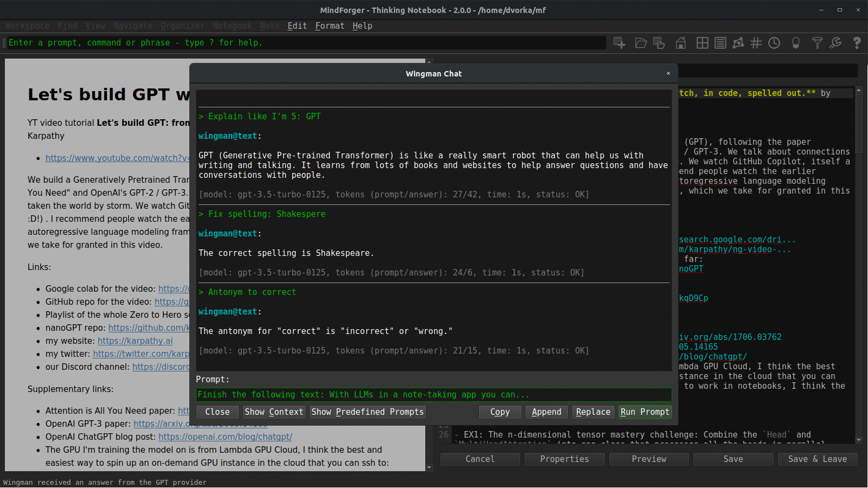The height and width of the screenshot is (488, 868).
Task: Click the preview pane scrollbar down arrow
Action: pyautogui.click(x=429, y=467)
